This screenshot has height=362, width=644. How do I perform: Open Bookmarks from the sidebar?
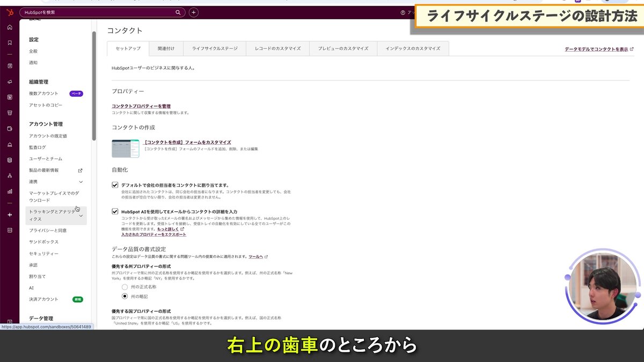tap(9, 43)
